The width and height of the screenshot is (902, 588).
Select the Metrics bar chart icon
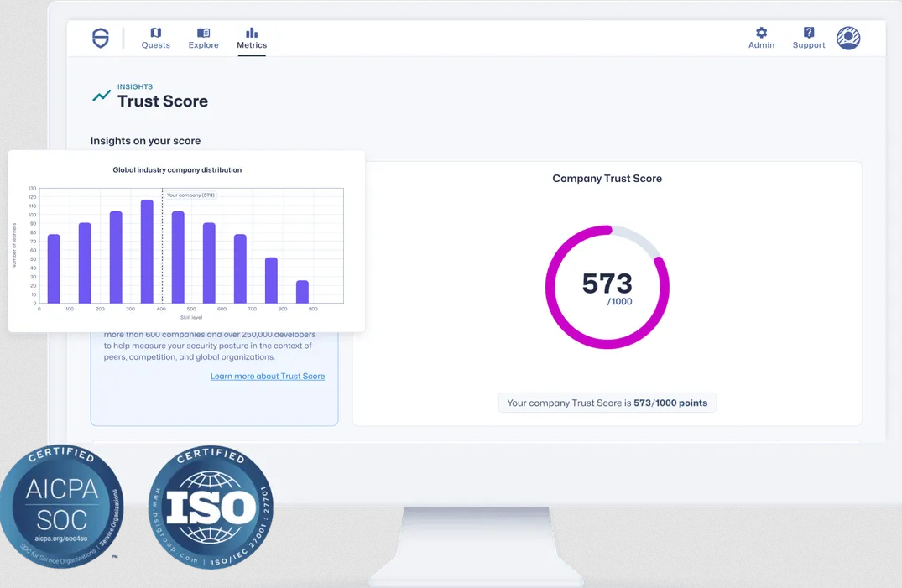tap(252, 33)
